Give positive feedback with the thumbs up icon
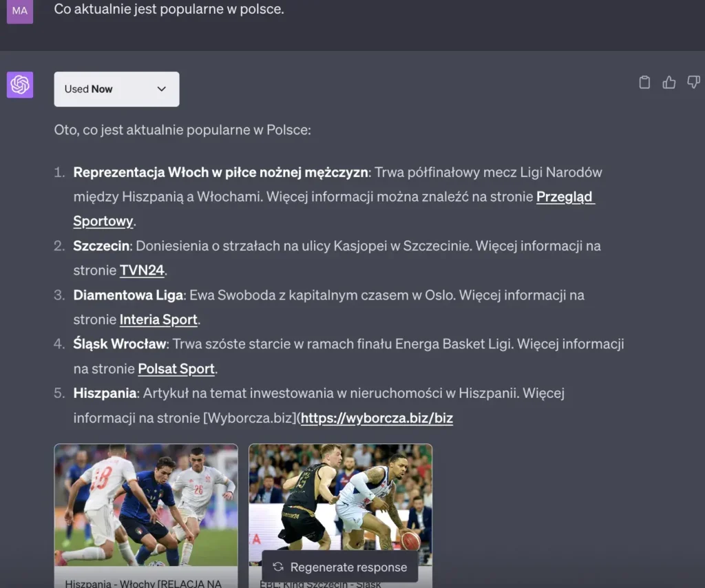The width and height of the screenshot is (705, 588). coord(669,82)
